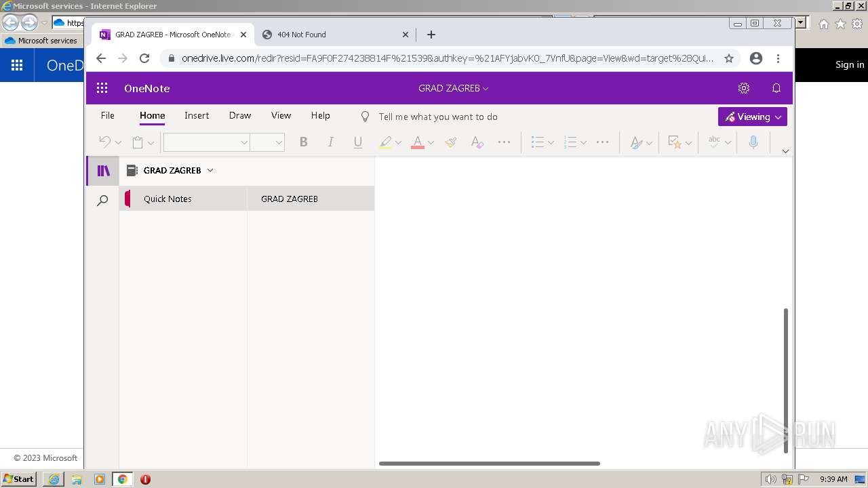Select the GRAD ZAGREB page

coord(311,199)
